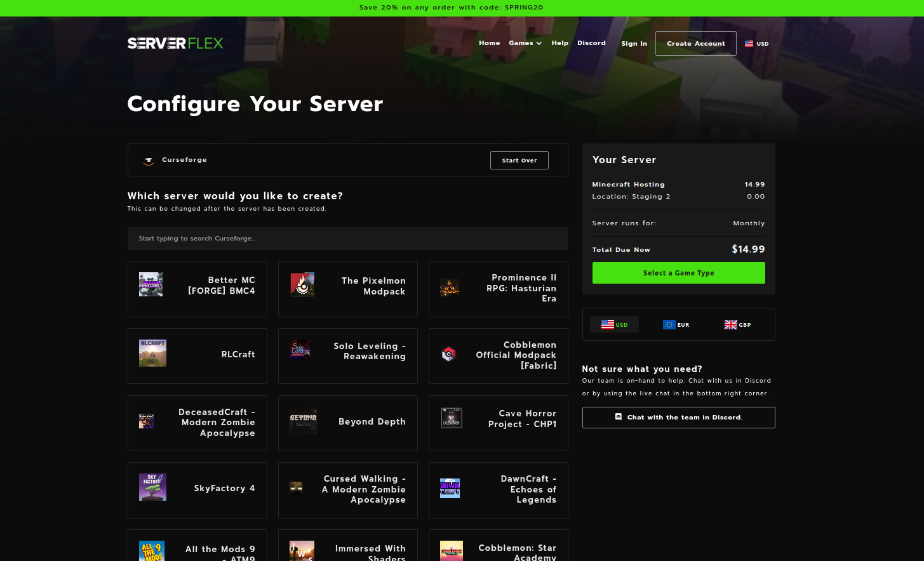This screenshot has height=561, width=924.
Task: Select Cobblemon Official Modpack [Fabric] title
Action: click(516, 355)
